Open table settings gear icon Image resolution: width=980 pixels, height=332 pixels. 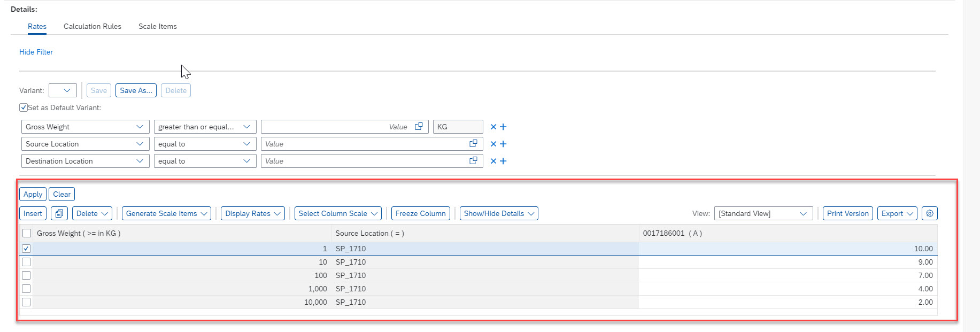click(x=930, y=213)
